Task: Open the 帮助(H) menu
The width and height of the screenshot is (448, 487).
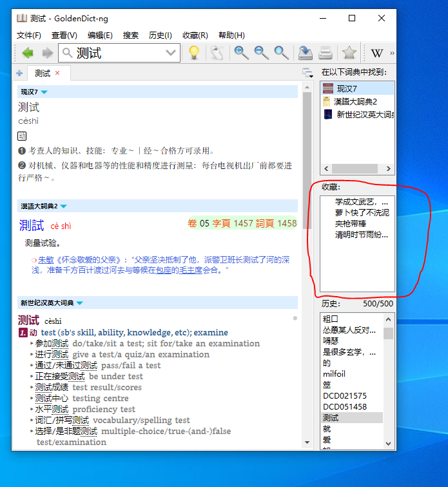Action: [x=231, y=35]
